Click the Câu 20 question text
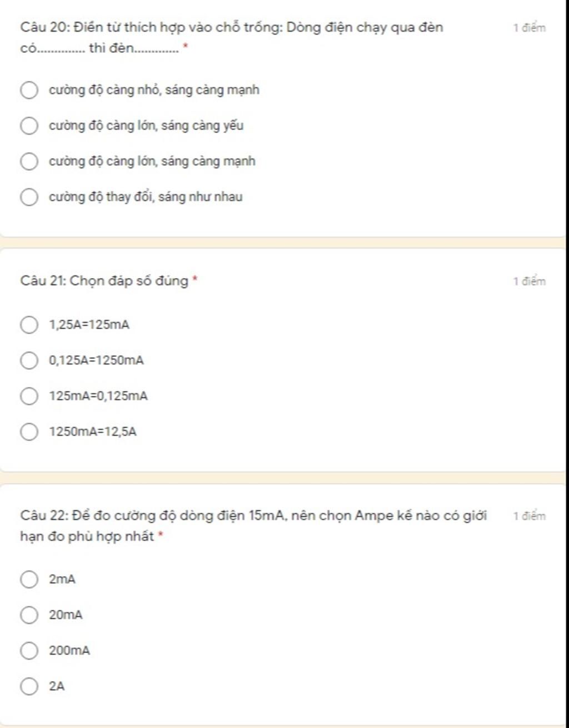The height and width of the screenshot is (728, 569). 232,37
